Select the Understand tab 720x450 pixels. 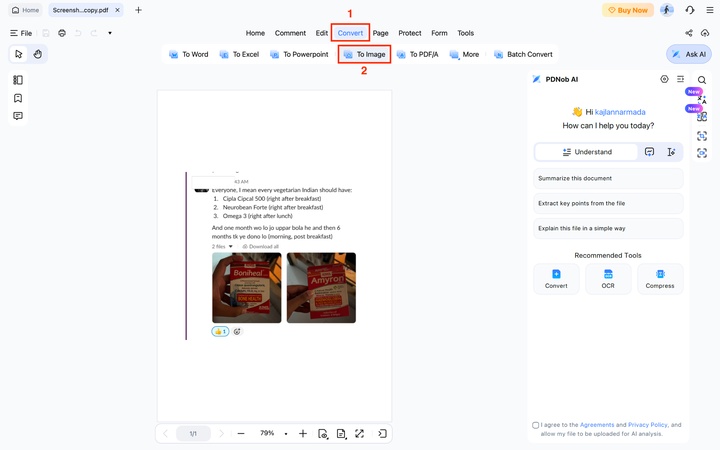(x=587, y=152)
